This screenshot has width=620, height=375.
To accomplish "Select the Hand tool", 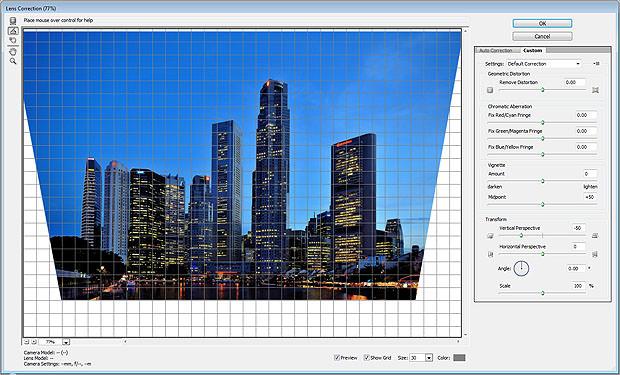I will [13, 51].
